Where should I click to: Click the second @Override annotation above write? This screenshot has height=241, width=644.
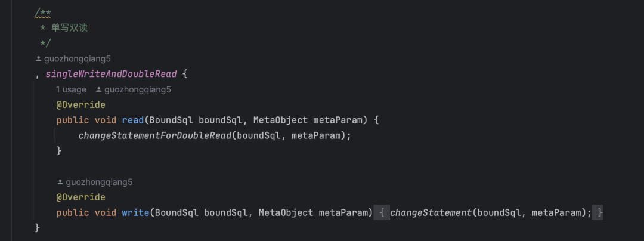coord(81,197)
